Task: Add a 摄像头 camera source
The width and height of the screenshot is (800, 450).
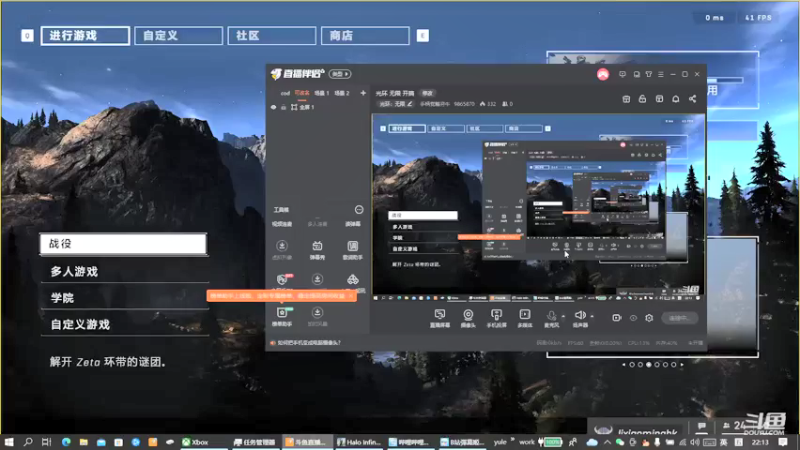Action: 468,318
